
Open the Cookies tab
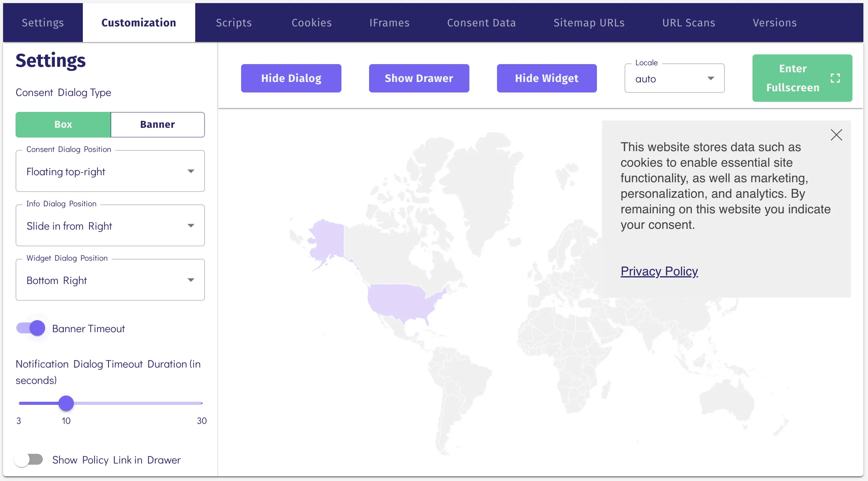click(x=311, y=23)
